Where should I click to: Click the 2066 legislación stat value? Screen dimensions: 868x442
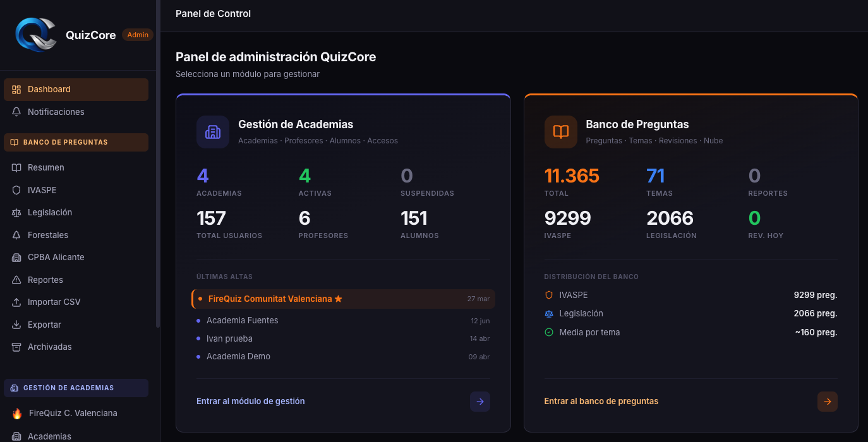670,218
